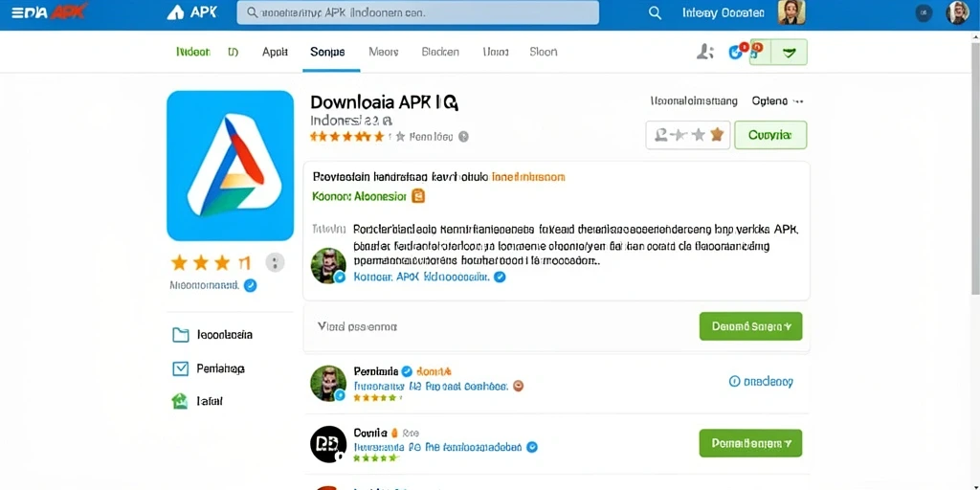This screenshot has width=980, height=490.
Task: Click the house-shaped APK logo in header
Action: pyautogui.click(x=176, y=12)
